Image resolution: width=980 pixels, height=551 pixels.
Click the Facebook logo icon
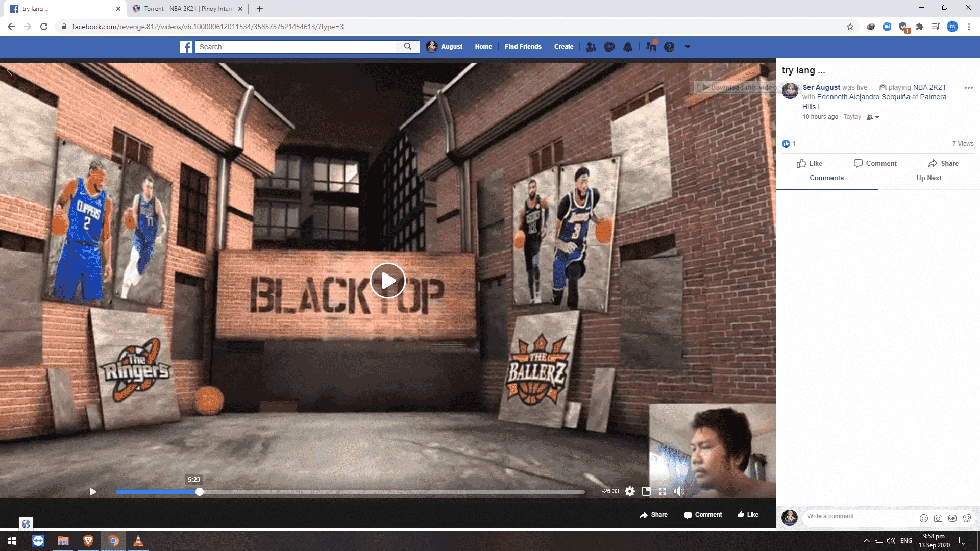(x=186, y=47)
